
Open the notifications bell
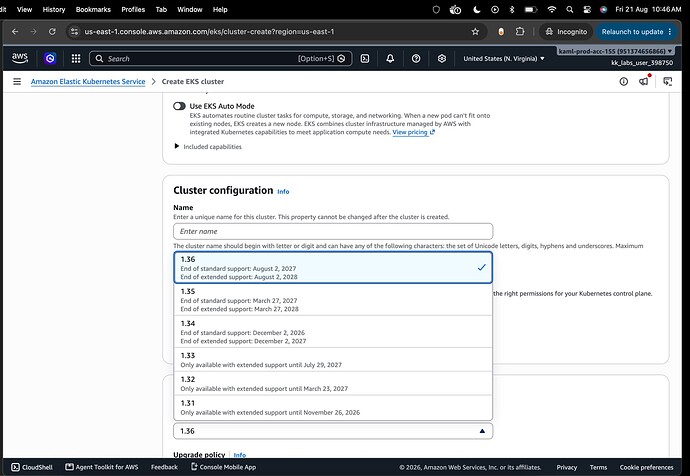coord(390,59)
